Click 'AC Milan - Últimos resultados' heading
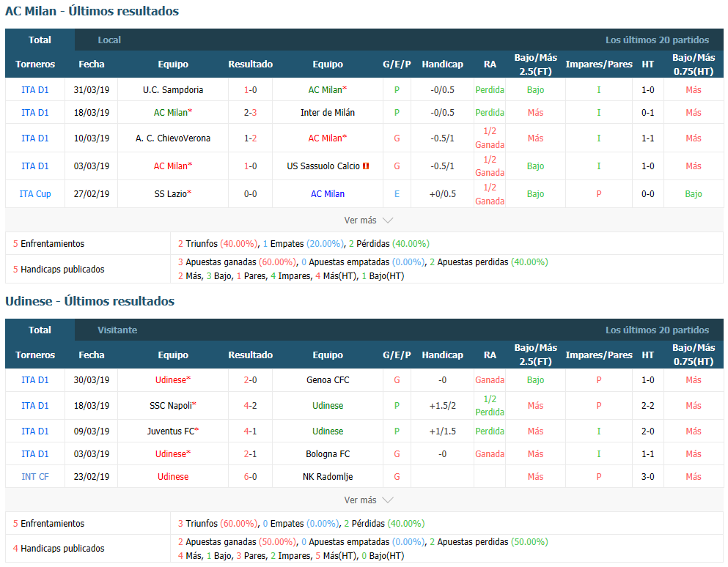This screenshot has height=567, width=728. 92,11
